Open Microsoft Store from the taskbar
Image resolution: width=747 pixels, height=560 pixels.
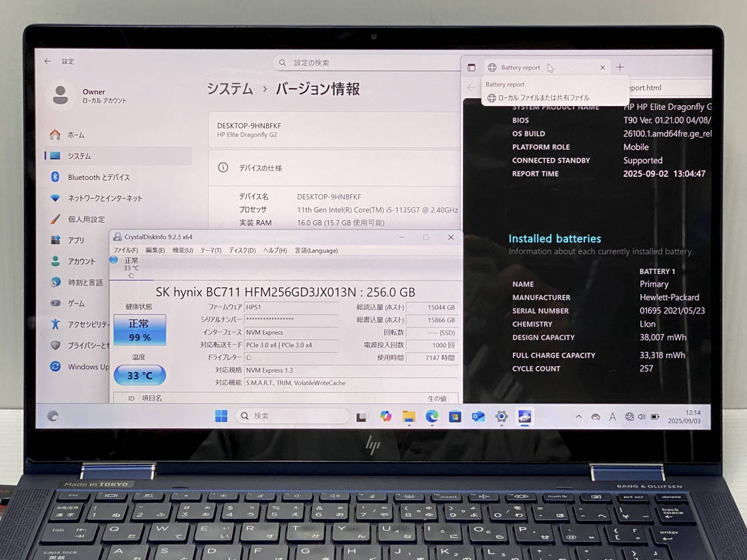point(455,417)
